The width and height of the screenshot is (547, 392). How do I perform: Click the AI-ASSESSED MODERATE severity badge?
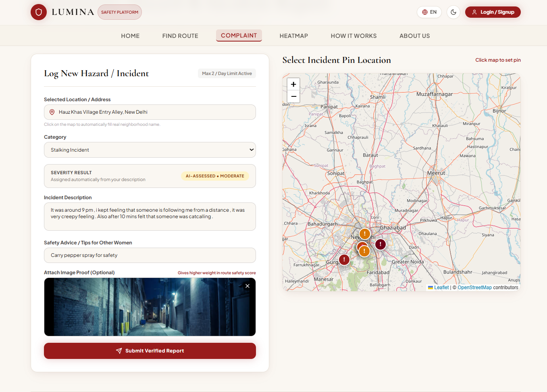(215, 176)
